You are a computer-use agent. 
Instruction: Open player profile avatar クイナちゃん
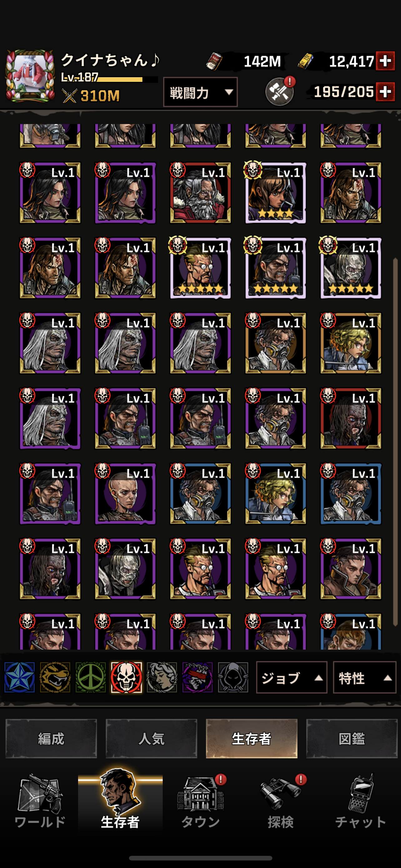pyautogui.click(x=30, y=76)
